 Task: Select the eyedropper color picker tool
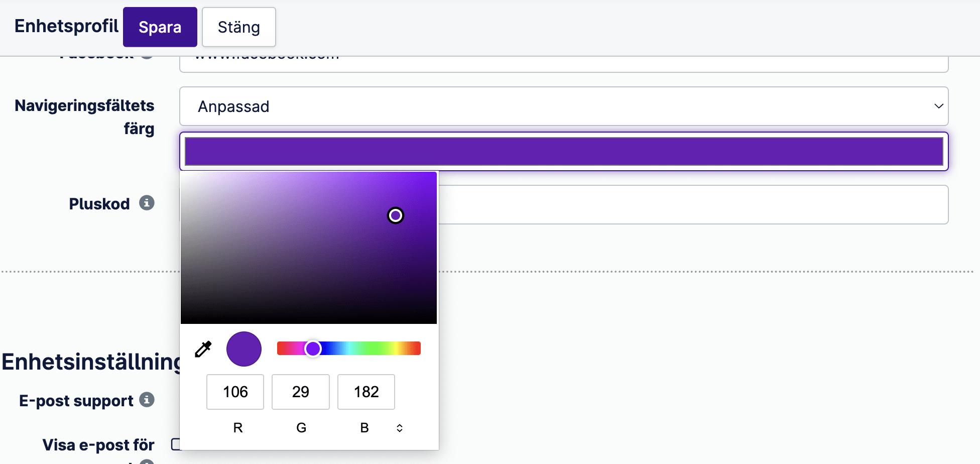pyautogui.click(x=202, y=349)
